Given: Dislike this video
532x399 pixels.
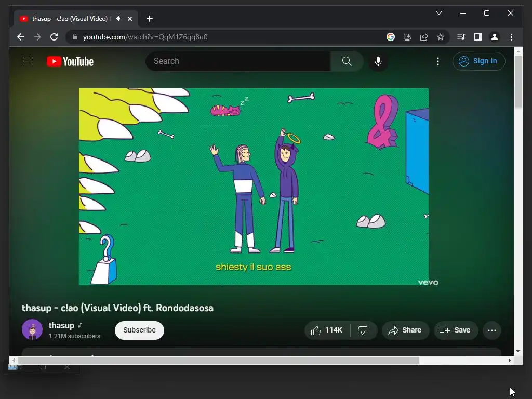Looking at the screenshot, I should tap(363, 330).
